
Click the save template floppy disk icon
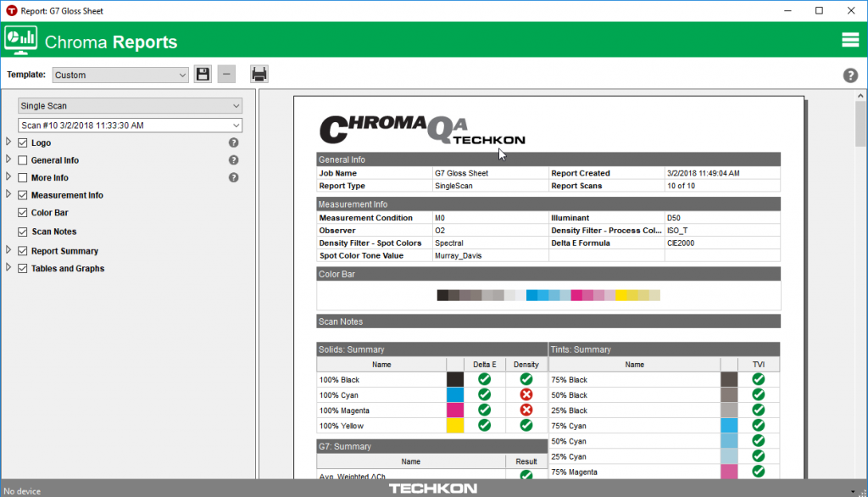click(x=203, y=75)
